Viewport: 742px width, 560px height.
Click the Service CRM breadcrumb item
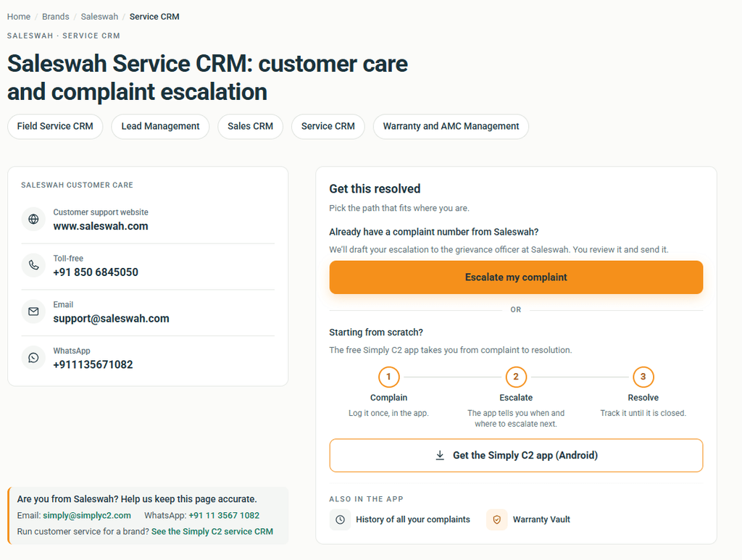point(154,17)
